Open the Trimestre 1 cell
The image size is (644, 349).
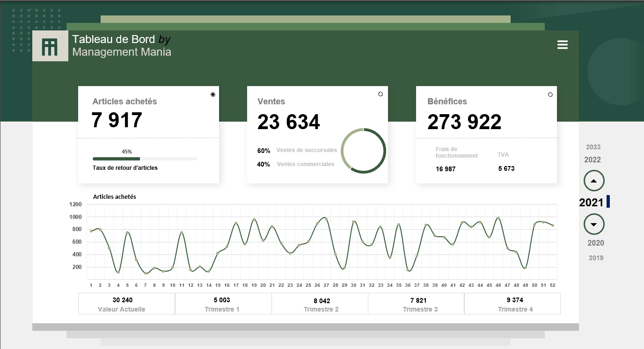point(223,304)
